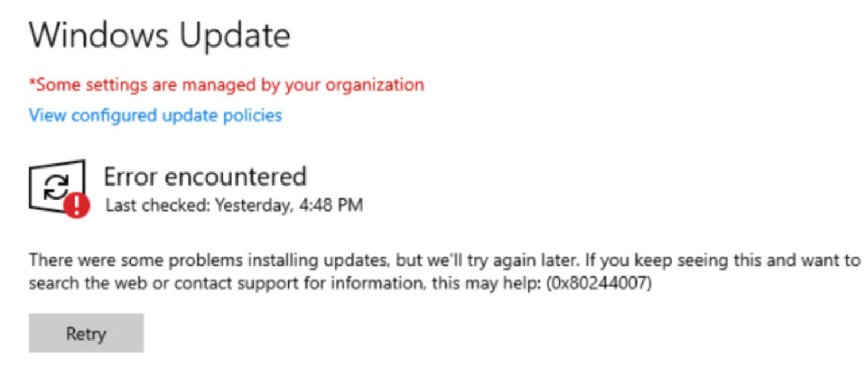Viewport: 868px width, 367px height.
Task: Click the circular sync arrows in icon
Action: (57, 188)
